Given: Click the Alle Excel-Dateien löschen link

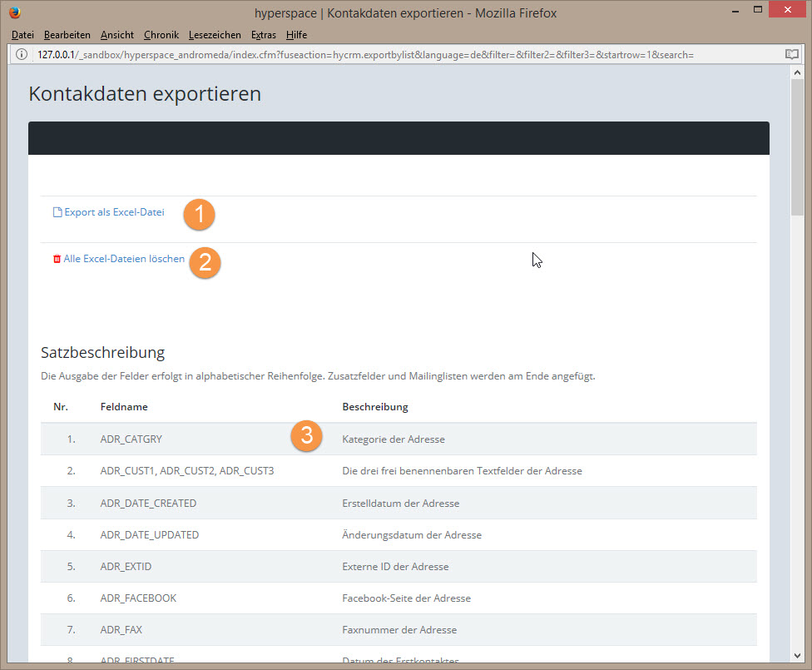Looking at the screenshot, I should 124,259.
